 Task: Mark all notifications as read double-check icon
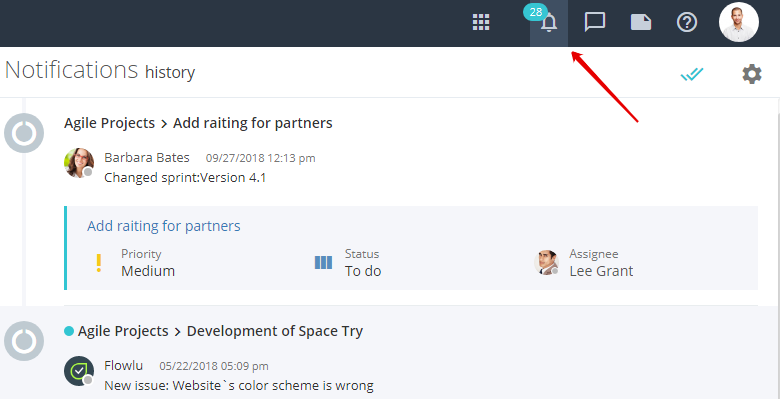coord(692,75)
